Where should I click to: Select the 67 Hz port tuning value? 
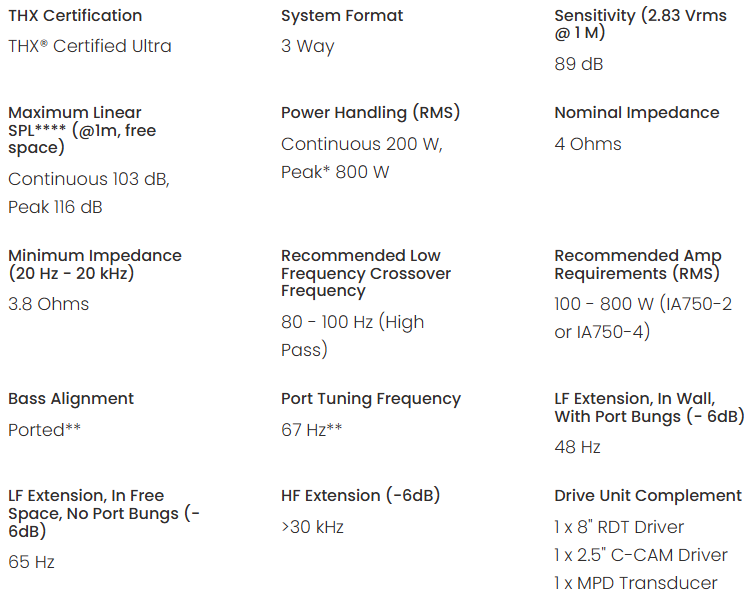point(312,430)
